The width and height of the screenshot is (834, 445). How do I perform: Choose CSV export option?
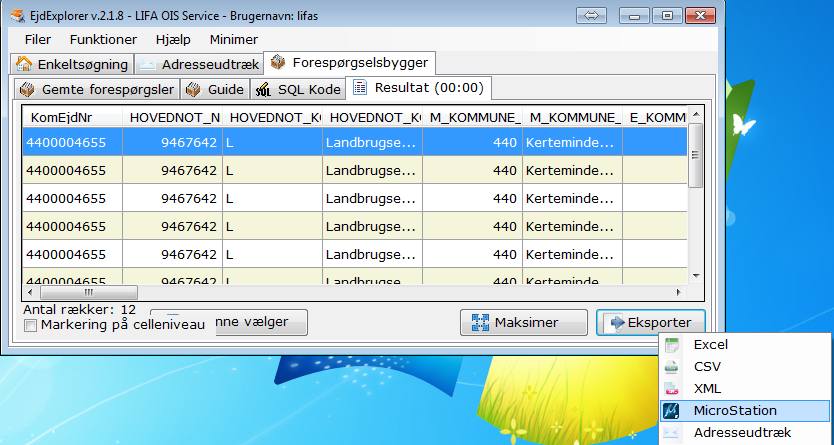click(x=745, y=366)
